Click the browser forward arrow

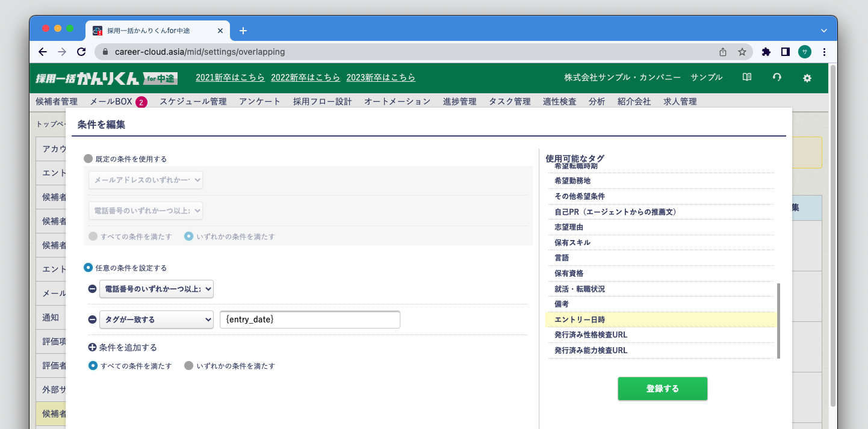pos(62,52)
